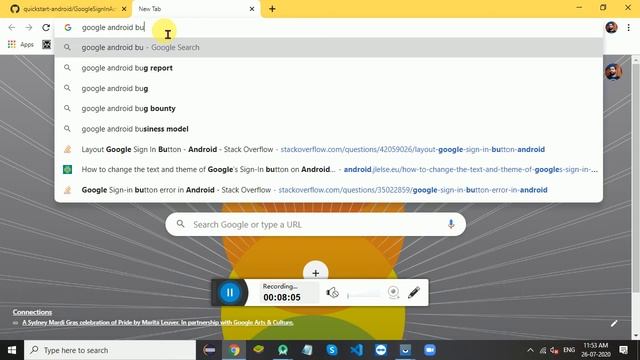Screen dimensions: 640x360
Task: Click the address bar with 'google android bu'
Action: [x=329, y=27]
